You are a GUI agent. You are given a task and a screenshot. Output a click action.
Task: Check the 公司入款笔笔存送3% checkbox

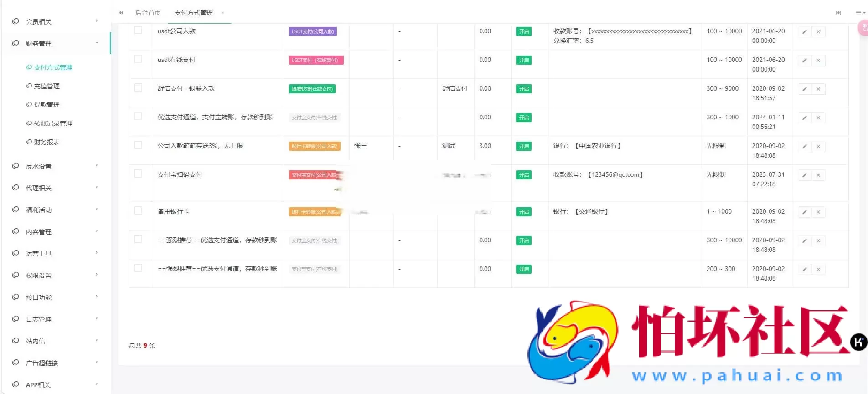pyautogui.click(x=138, y=145)
